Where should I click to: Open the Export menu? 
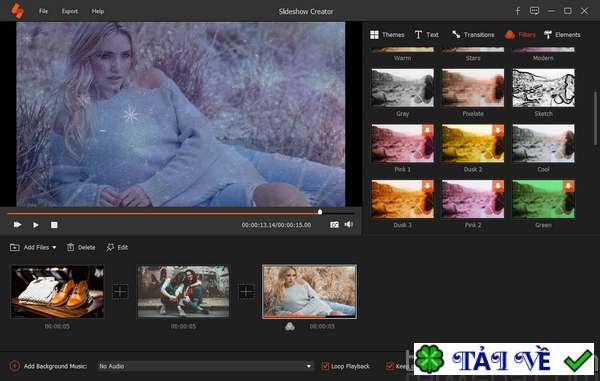click(70, 11)
